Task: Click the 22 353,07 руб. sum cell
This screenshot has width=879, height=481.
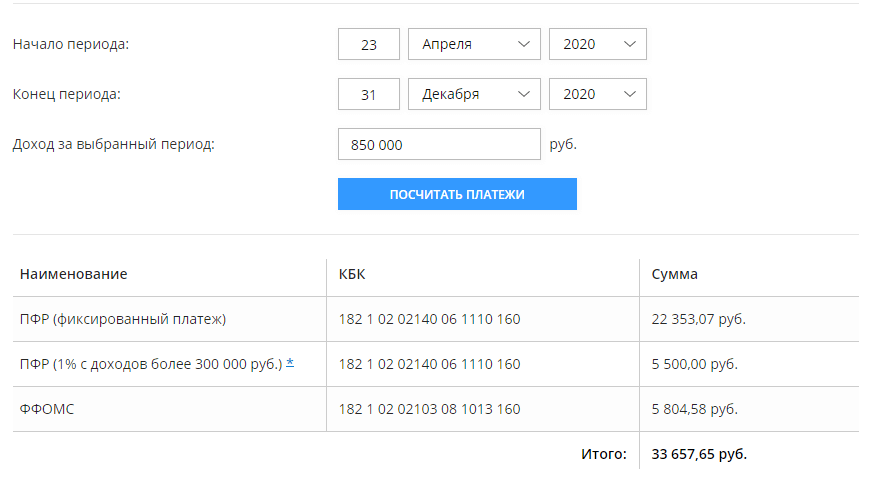Action: pos(698,319)
